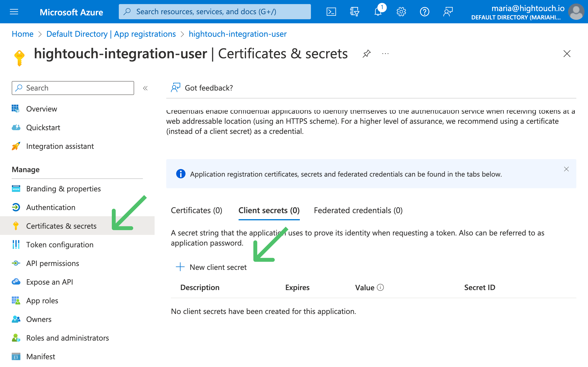588x367 pixels.
Task: Click the Expires column header
Action: (297, 288)
